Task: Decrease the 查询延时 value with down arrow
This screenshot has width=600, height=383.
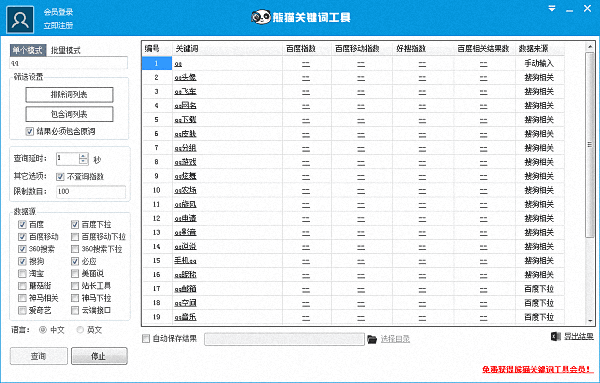Action: pyautogui.click(x=83, y=161)
